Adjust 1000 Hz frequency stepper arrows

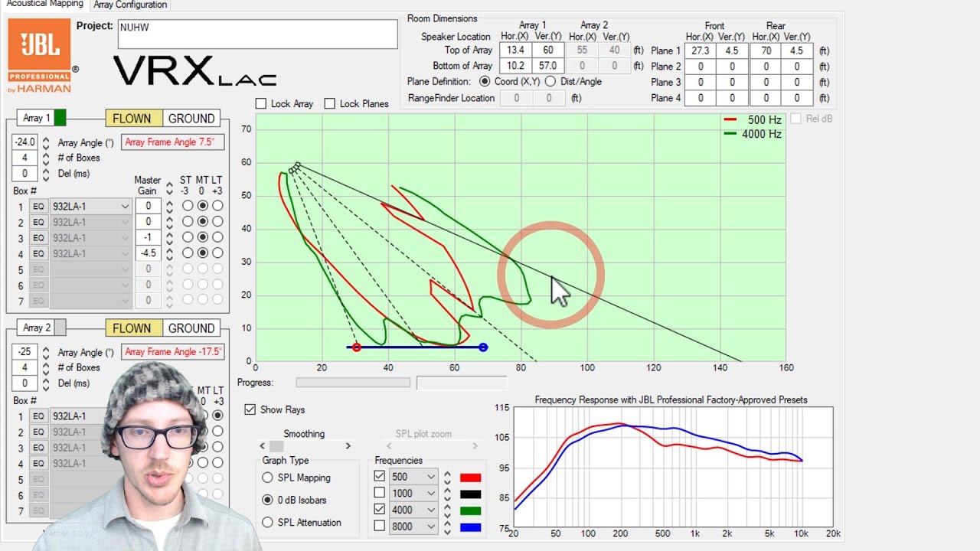tap(447, 494)
